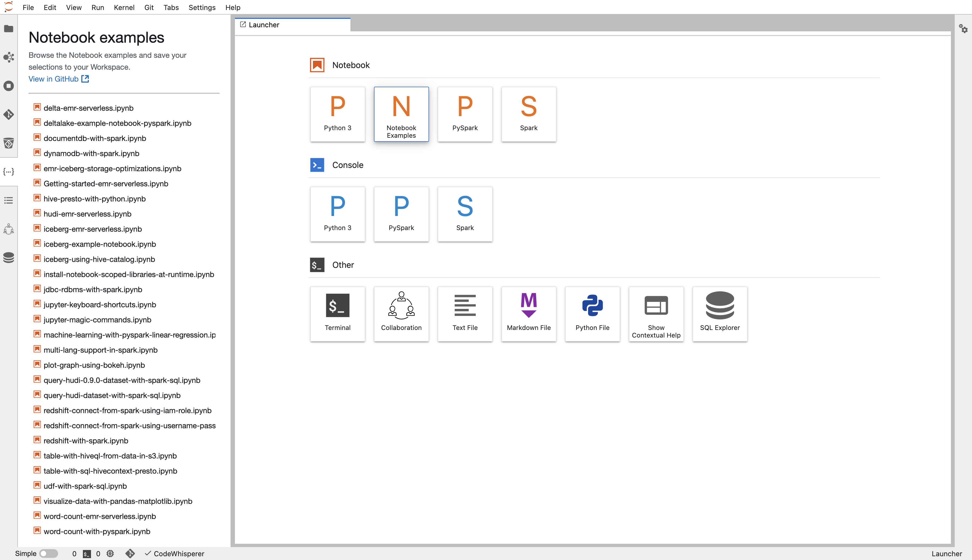Follow the View in GitHub link
Image resolution: width=972 pixels, height=560 pixels.
(x=59, y=79)
